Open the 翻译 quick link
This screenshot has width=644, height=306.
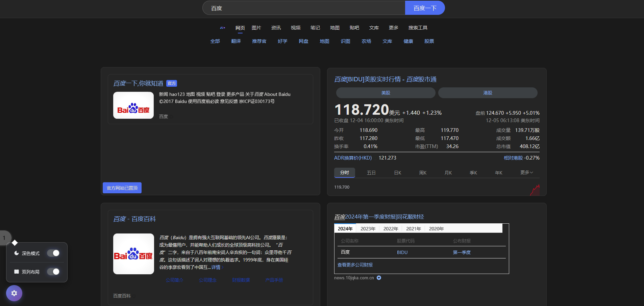click(x=236, y=41)
